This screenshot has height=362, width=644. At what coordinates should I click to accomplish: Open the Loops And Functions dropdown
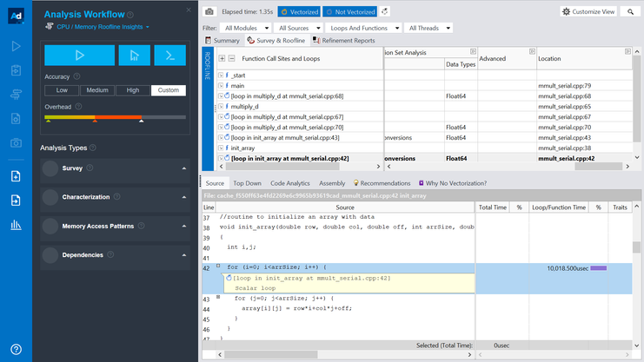(364, 28)
